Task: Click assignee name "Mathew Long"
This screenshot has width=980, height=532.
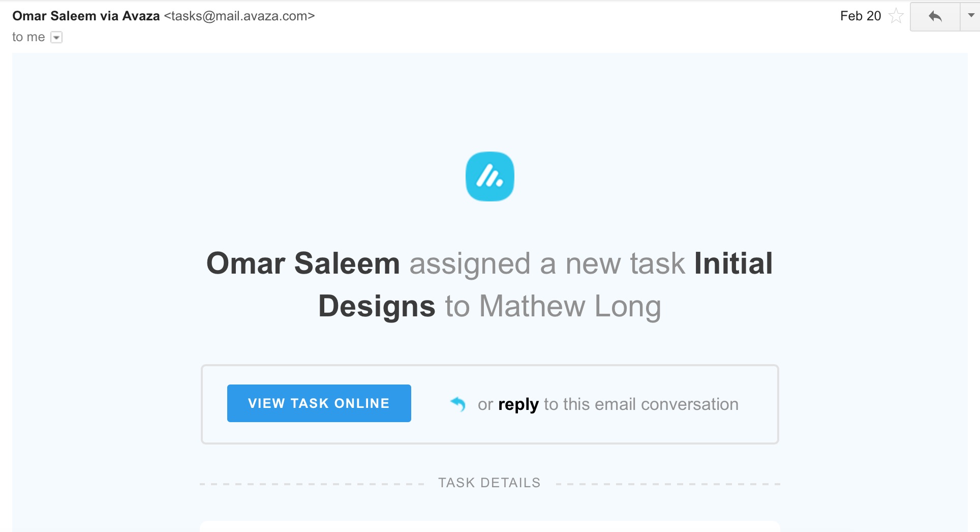Action: (570, 306)
